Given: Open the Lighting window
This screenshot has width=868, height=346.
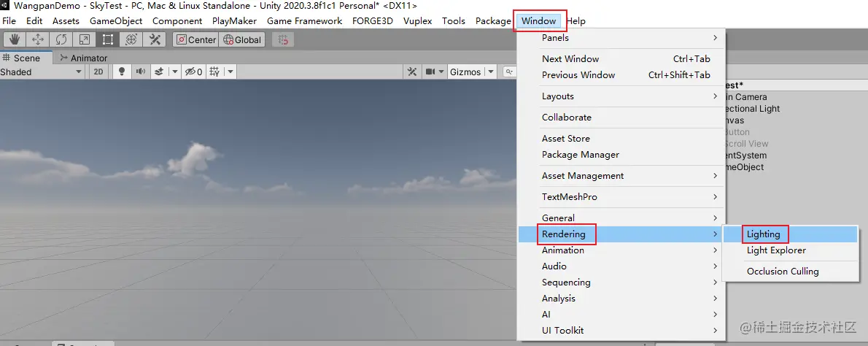Looking at the screenshot, I should (791, 234).
